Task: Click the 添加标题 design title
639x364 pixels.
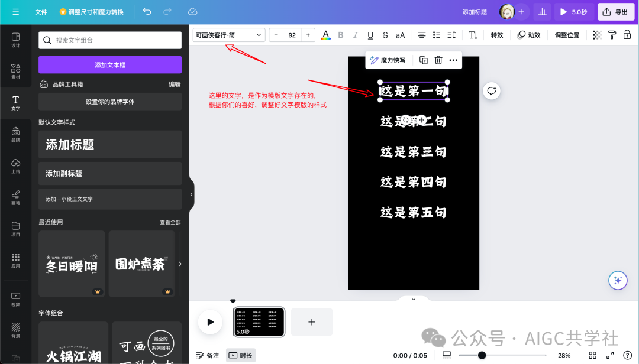Action: (475, 12)
